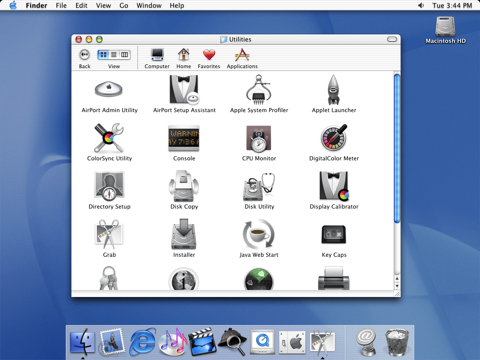Screen dimensions: 480x360
Task: Select the globe info icon in bottom row
Action: [184, 279]
